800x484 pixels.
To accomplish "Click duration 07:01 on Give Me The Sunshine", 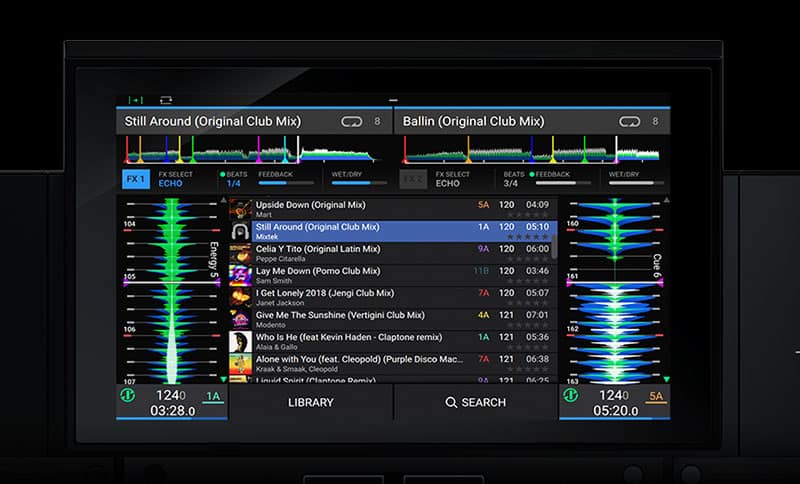I will pos(537,315).
